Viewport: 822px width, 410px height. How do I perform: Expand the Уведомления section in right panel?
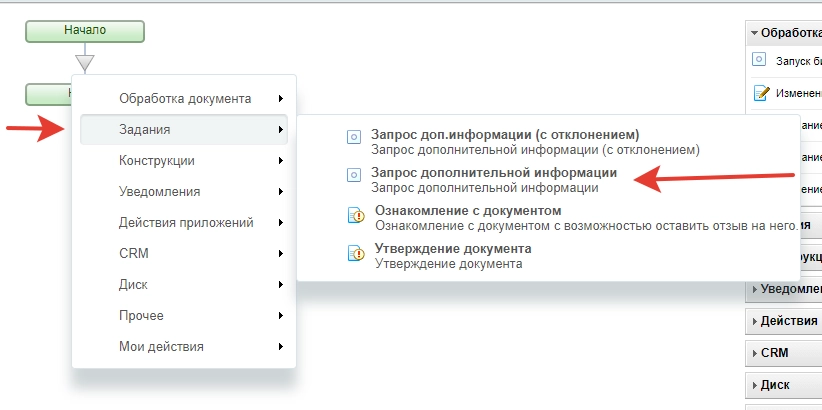click(784, 289)
